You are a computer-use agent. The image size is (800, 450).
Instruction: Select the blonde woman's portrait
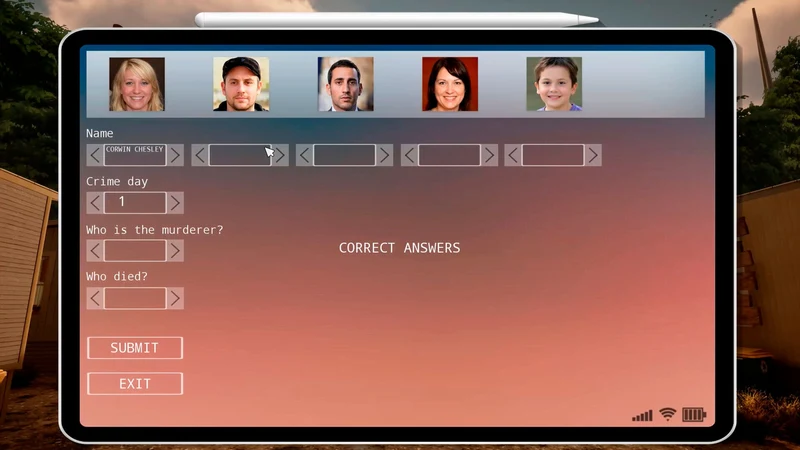tap(137, 84)
